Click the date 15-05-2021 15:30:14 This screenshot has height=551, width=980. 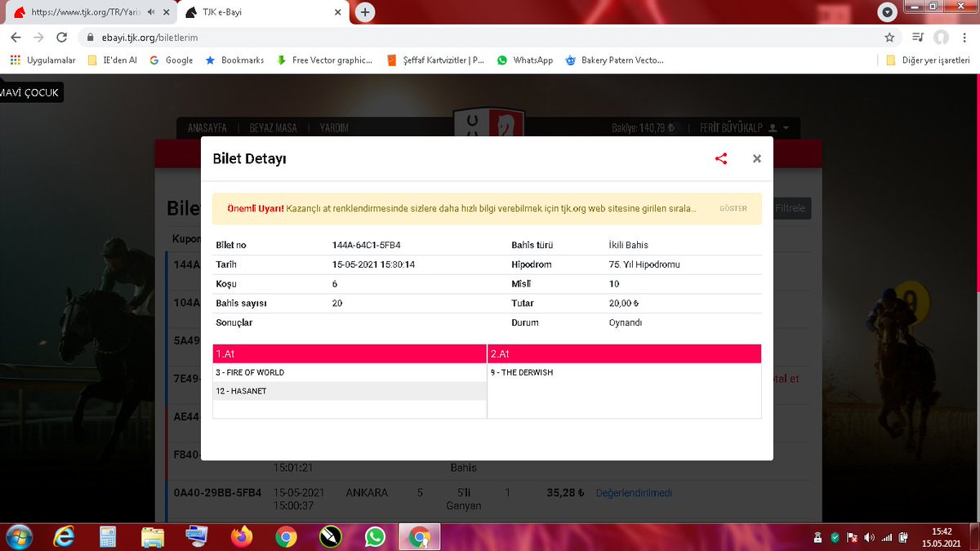[x=373, y=264]
